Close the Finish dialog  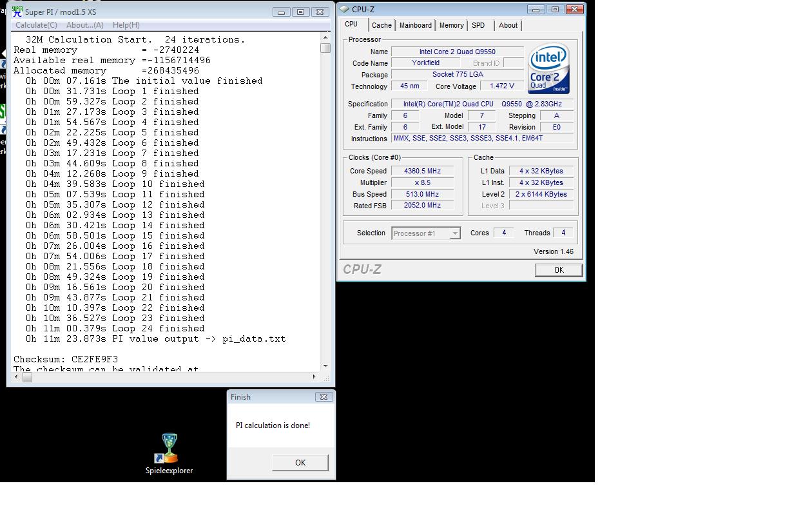[x=324, y=396]
